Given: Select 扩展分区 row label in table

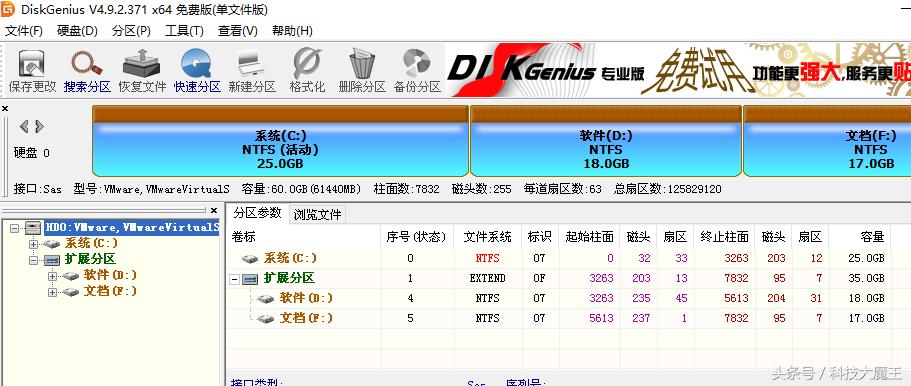Looking at the screenshot, I should click(289, 278).
